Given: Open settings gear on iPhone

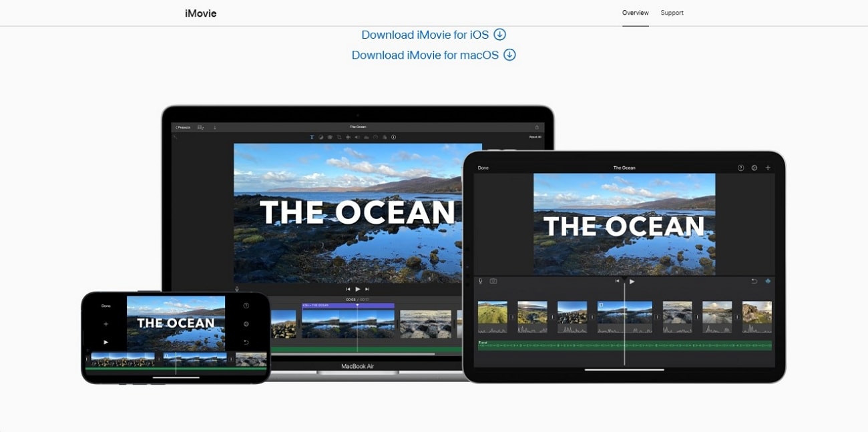Looking at the screenshot, I should coord(246,324).
